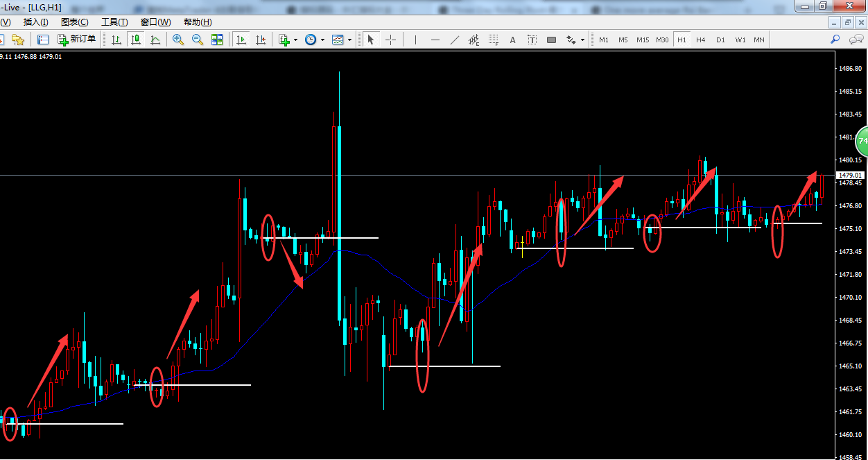Click the 1460.10 price scale value
868x460 pixels.
tap(850, 435)
